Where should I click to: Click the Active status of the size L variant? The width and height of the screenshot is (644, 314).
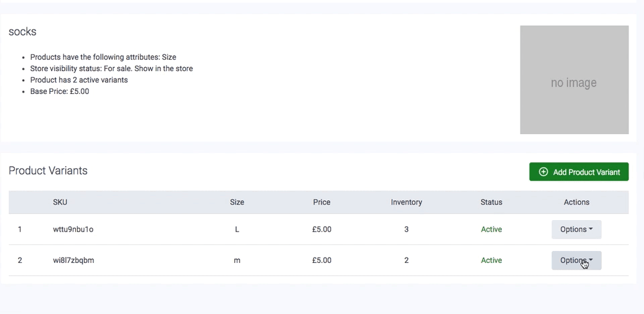(491, 229)
